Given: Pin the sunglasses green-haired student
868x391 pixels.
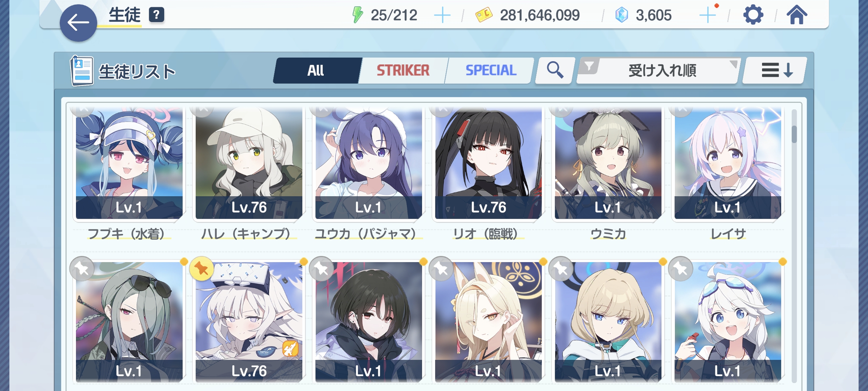Looking at the screenshot, I should coord(82,269).
